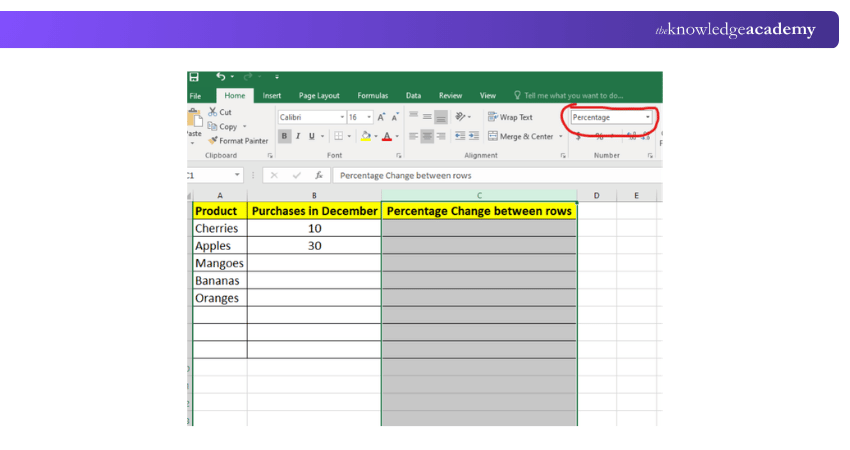850x450 pixels.
Task: Click the Center alignment icon
Action: [x=427, y=136]
